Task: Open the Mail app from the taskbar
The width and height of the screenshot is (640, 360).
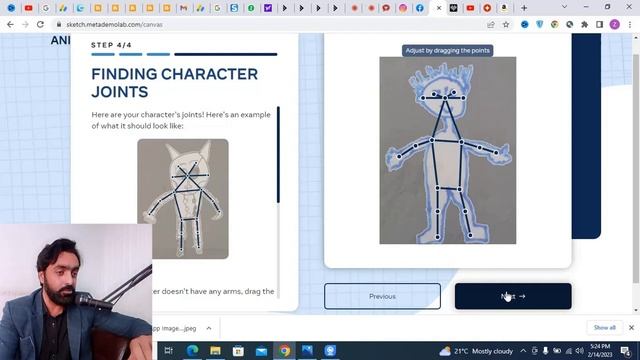Action: pos(261,351)
